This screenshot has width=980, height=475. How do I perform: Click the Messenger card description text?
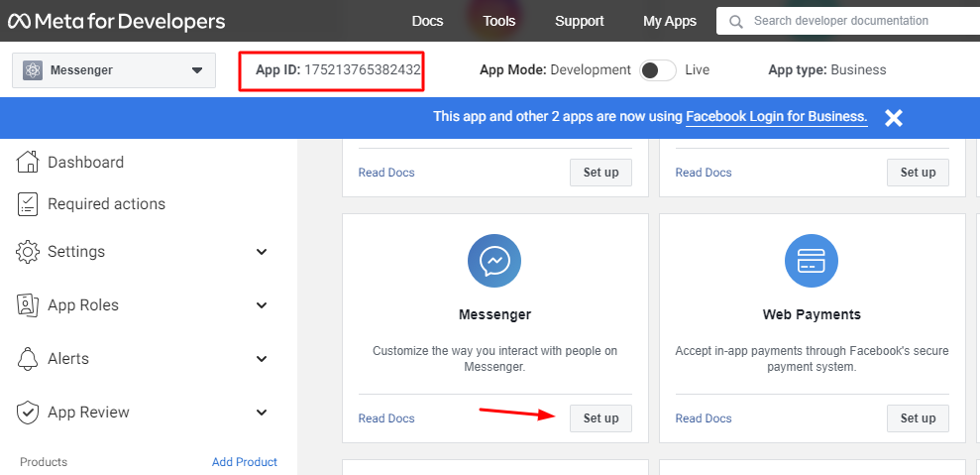pos(494,359)
